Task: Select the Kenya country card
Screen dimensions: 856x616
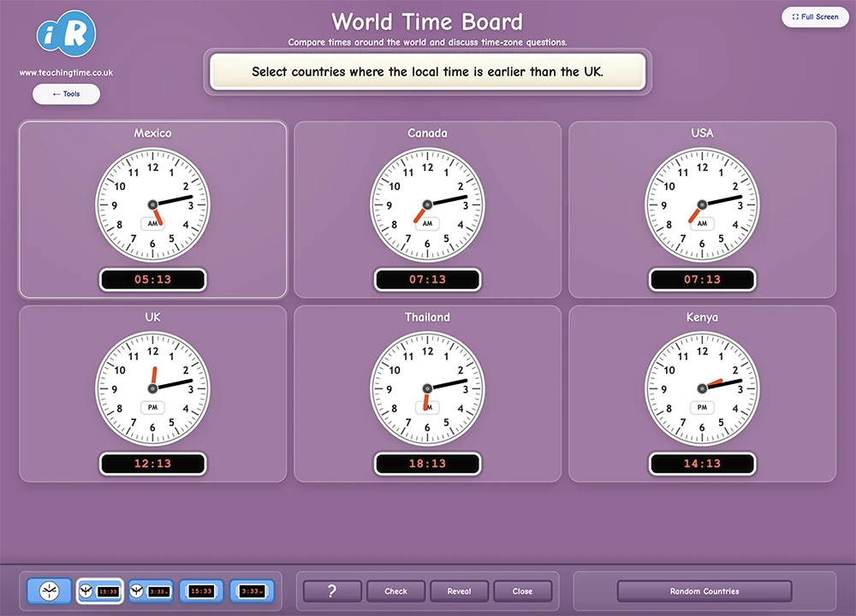Action: point(702,394)
